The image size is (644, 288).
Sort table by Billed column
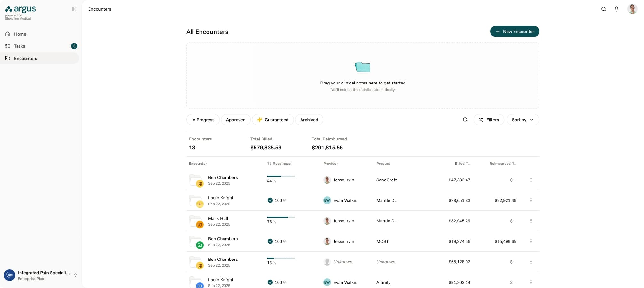pyautogui.click(x=462, y=164)
